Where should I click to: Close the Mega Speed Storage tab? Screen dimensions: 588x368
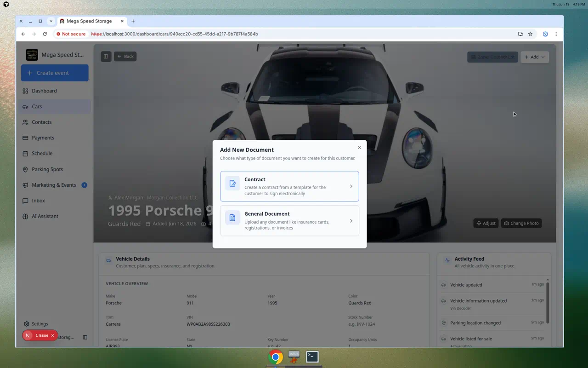click(x=122, y=21)
